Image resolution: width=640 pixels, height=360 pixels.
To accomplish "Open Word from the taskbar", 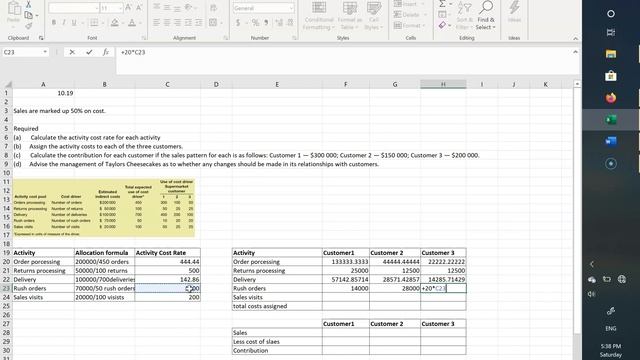I will coord(611,141).
